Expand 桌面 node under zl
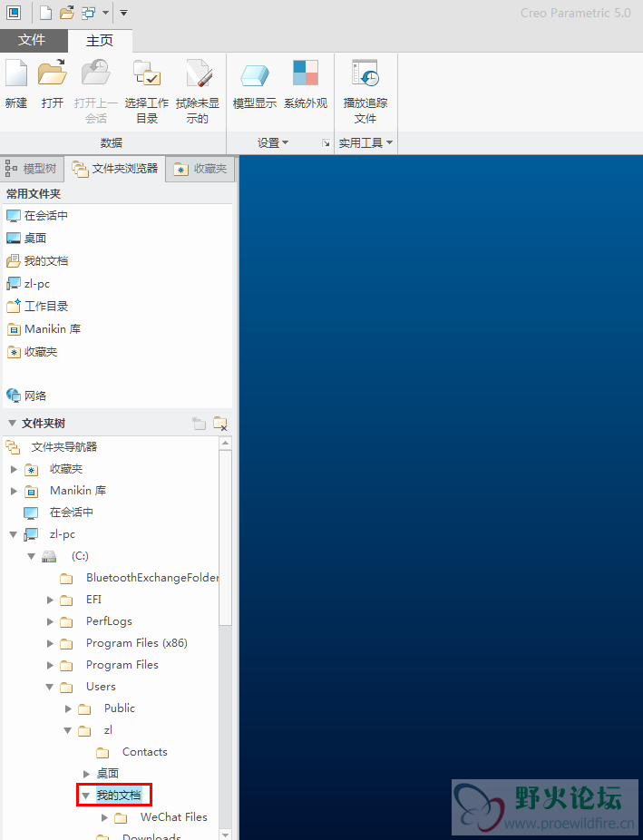The width and height of the screenshot is (643, 840). point(86,774)
